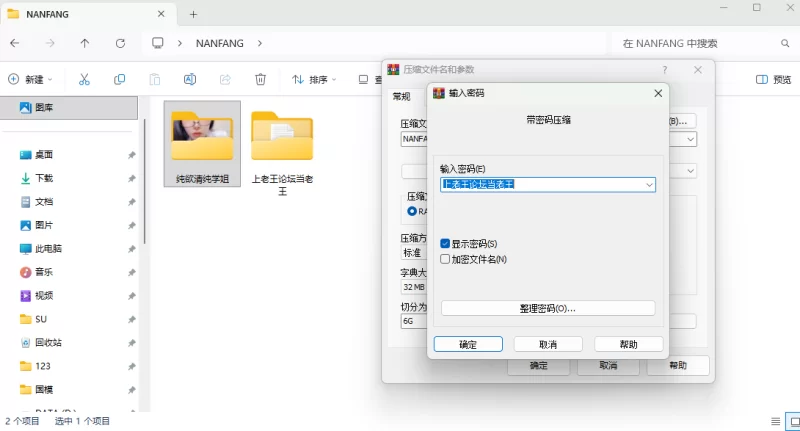
Task: Refresh the current folder view
Action: pyautogui.click(x=120, y=44)
